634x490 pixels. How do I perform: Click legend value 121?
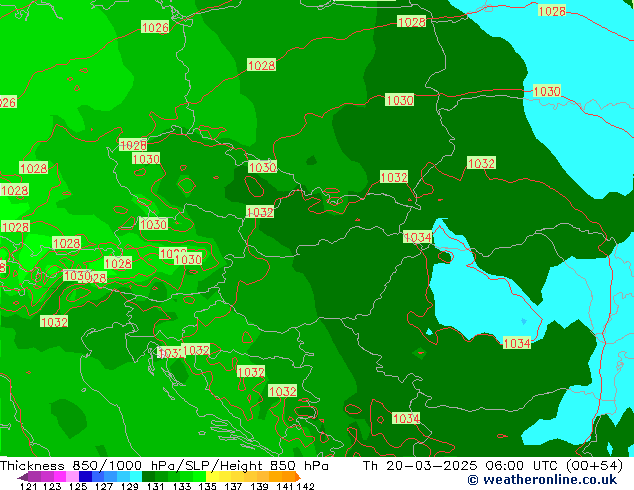(x=28, y=486)
